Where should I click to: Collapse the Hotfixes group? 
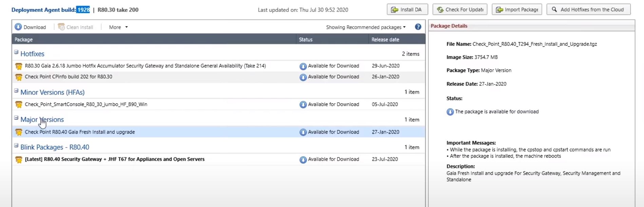(x=16, y=52)
